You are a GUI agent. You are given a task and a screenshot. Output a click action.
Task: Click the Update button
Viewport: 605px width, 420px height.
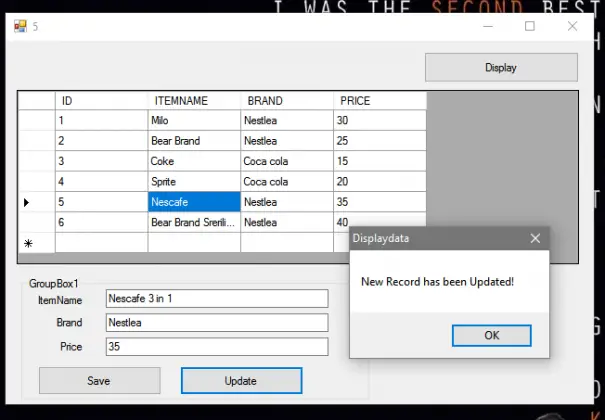click(x=242, y=381)
